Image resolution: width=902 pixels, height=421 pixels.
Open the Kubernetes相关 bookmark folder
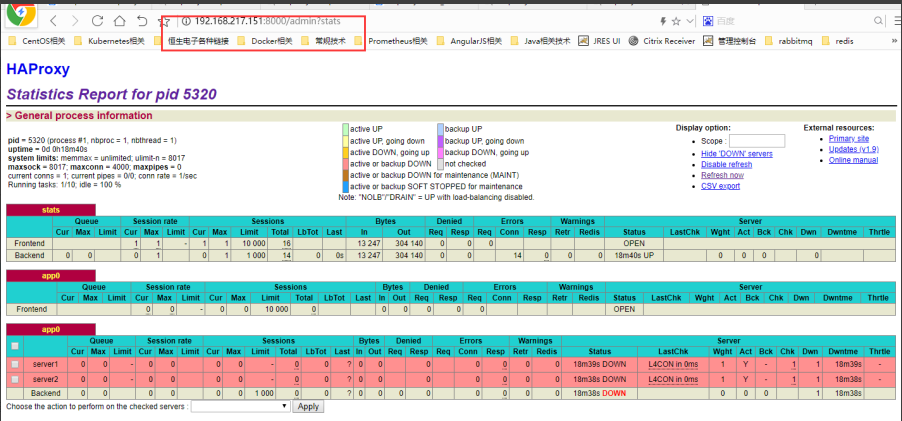coord(109,41)
